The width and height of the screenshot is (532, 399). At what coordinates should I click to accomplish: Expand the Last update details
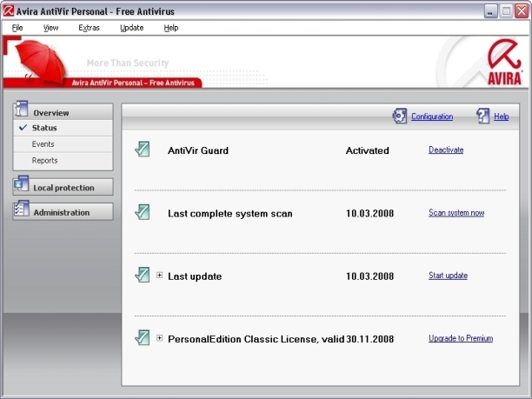(x=160, y=276)
